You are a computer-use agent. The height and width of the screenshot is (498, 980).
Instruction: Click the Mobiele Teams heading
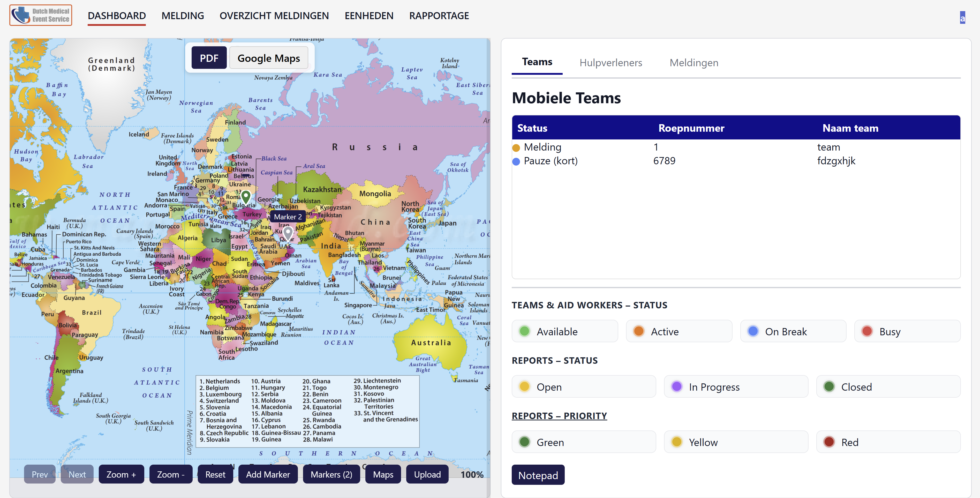click(566, 98)
